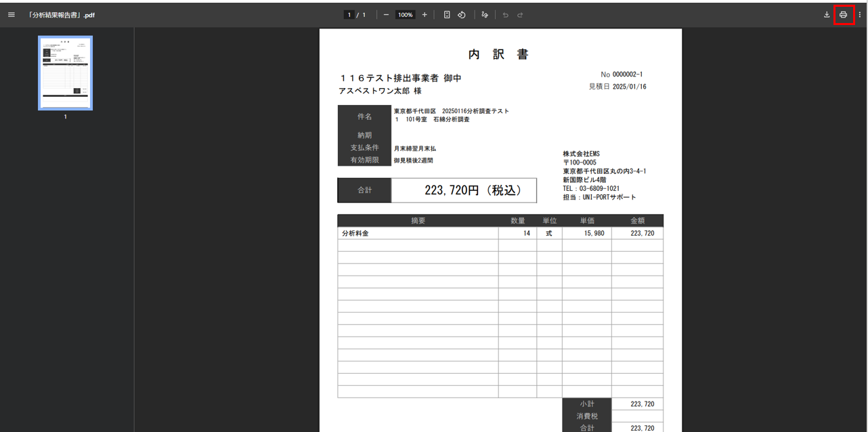868x432 pixels.
Task: Click the fit to page icon
Action: tap(447, 15)
